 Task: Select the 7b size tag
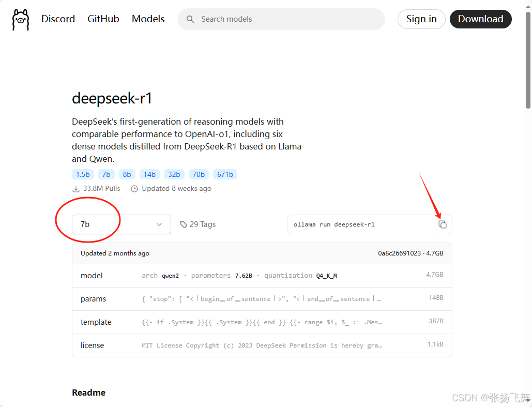point(106,174)
